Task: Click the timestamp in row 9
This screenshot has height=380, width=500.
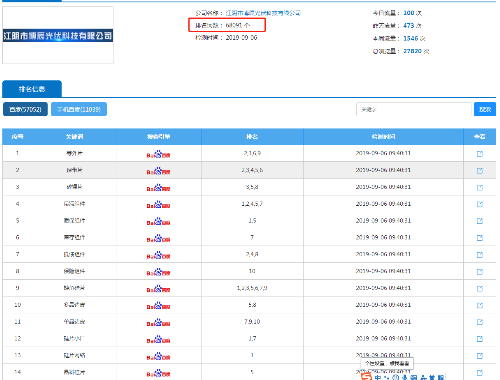Action: (383, 288)
